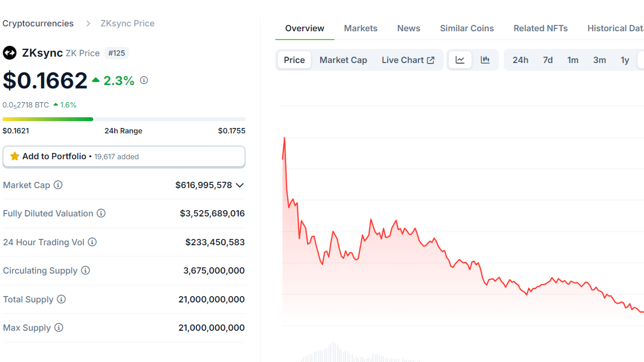
Task: Switch to the candlestick chart icon
Action: click(485, 60)
